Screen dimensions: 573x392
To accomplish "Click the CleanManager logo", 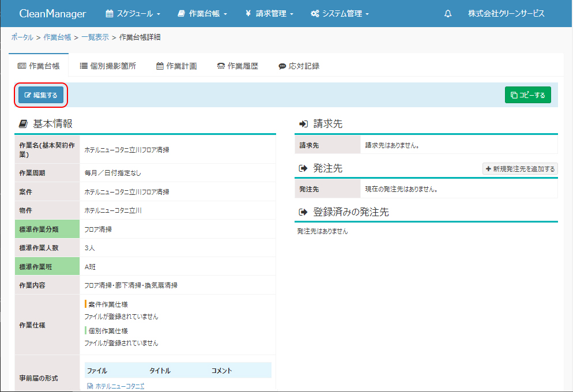I will pos(52,14).
